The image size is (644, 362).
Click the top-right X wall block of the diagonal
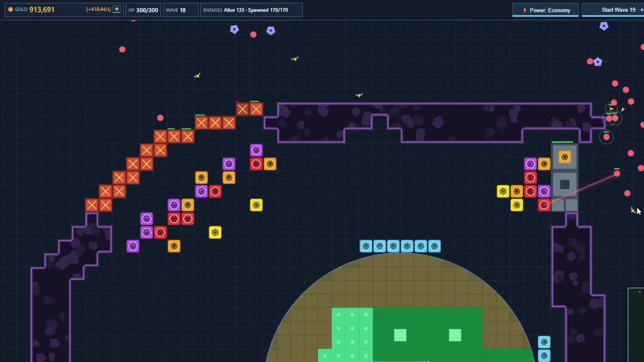(x=256, y=109)
